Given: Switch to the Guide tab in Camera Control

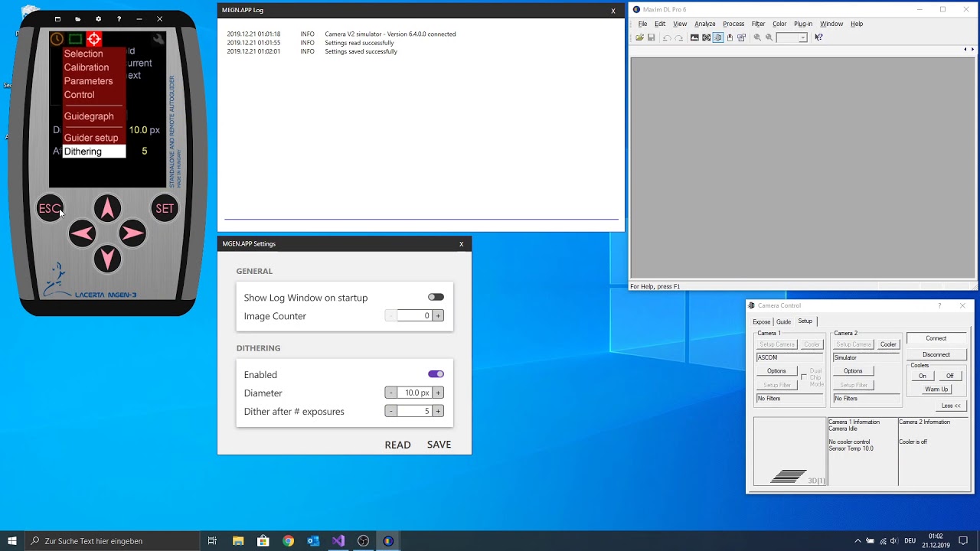Looking at the screenshot, I should click(783, 321).
